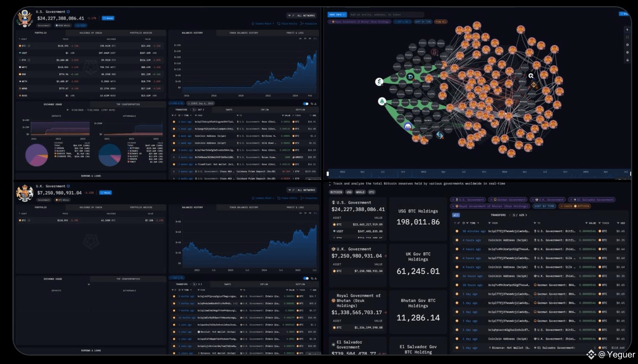Screen dimensions: 638x364
Task: Click the verified badge next to U.K. Government
Action: [x=68, y=186]
